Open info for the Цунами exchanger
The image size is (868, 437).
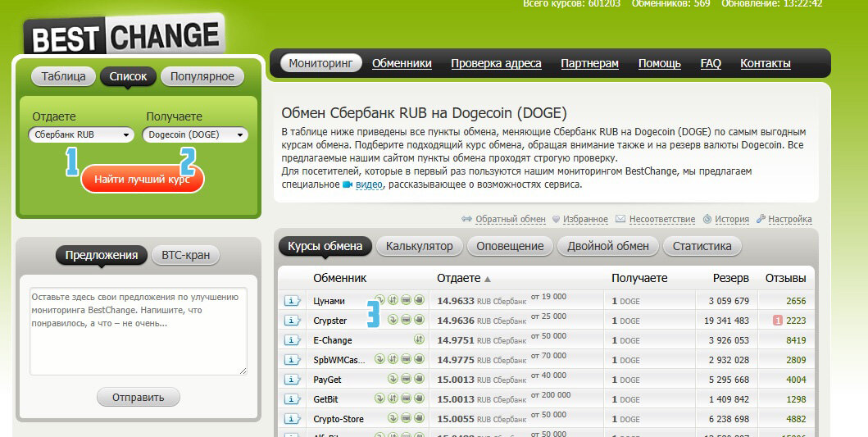(x=292, y=301)
